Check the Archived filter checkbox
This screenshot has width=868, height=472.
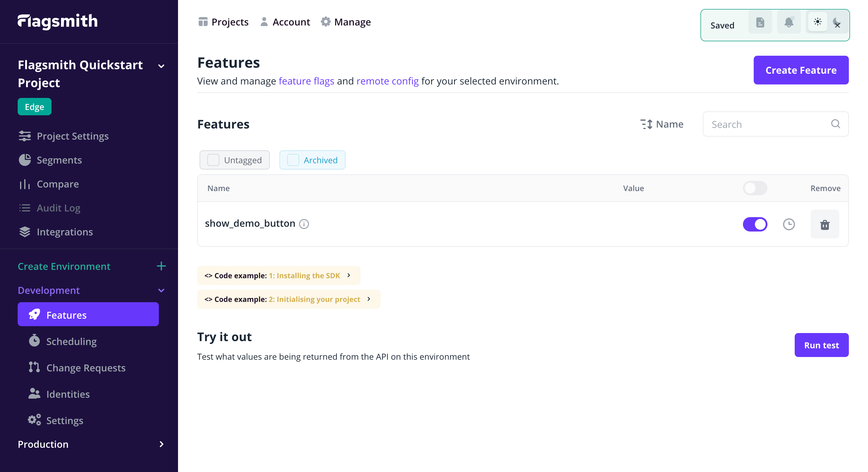(293, 160)
